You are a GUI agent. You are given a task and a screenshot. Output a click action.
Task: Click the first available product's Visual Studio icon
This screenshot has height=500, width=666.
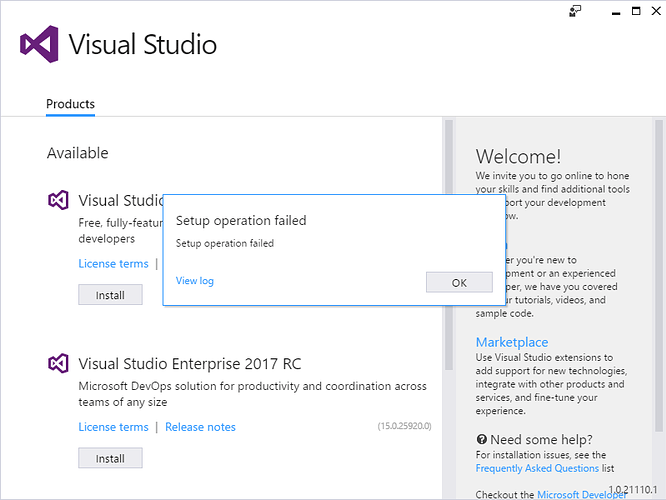pyautogui.click(x=58, y=200)
